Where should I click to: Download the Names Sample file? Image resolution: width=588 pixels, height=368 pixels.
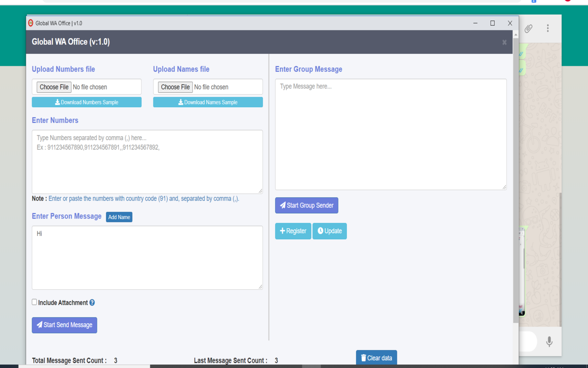pyautogui.click(x=208, y=102)
